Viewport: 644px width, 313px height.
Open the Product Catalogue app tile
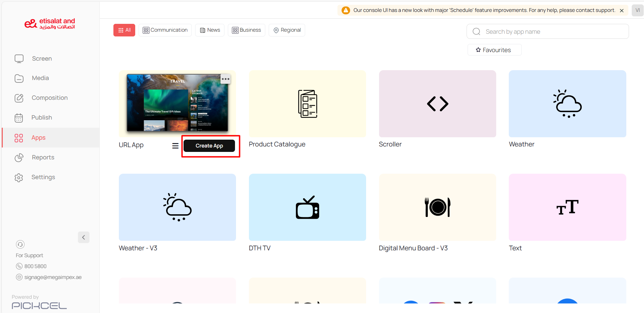[307, 104]
